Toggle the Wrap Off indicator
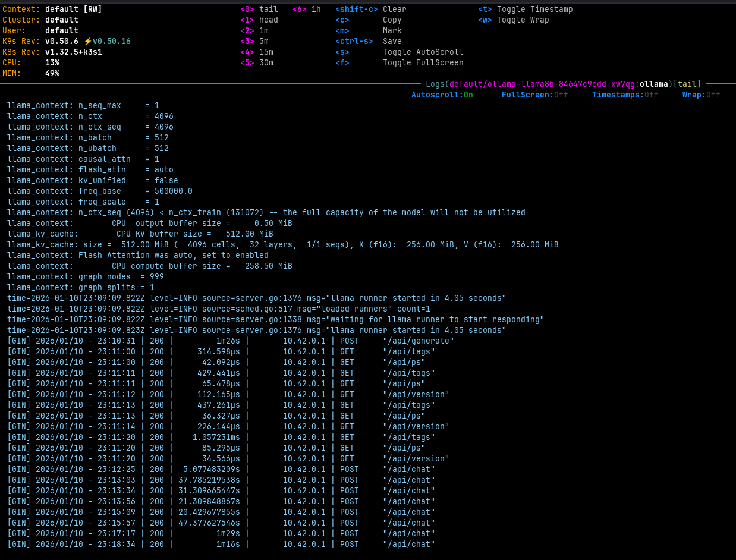736x560 pixels. click(x=701, y=95)
